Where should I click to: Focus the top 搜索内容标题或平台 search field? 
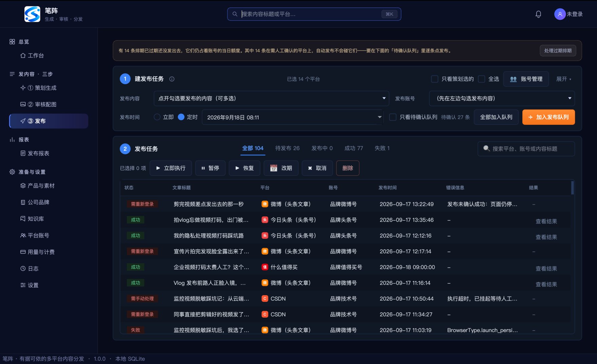pyautogui.click(x=314, y=14)
